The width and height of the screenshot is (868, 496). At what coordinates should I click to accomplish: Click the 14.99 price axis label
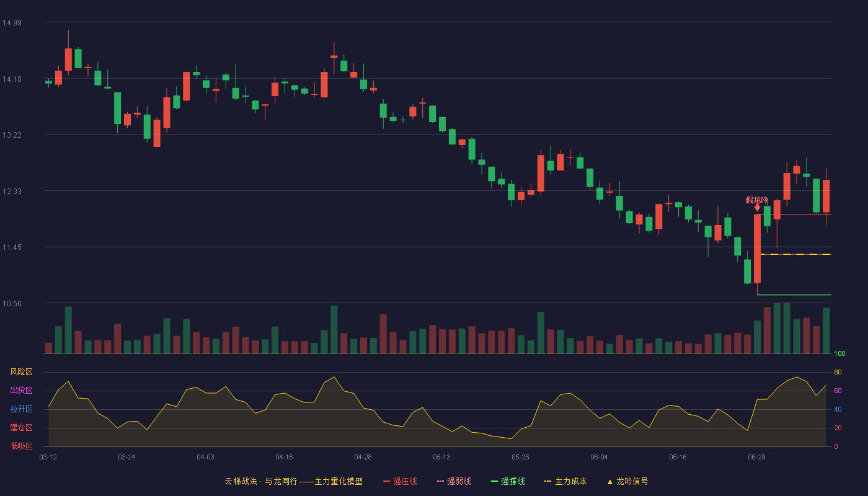[x=12, y=23]
